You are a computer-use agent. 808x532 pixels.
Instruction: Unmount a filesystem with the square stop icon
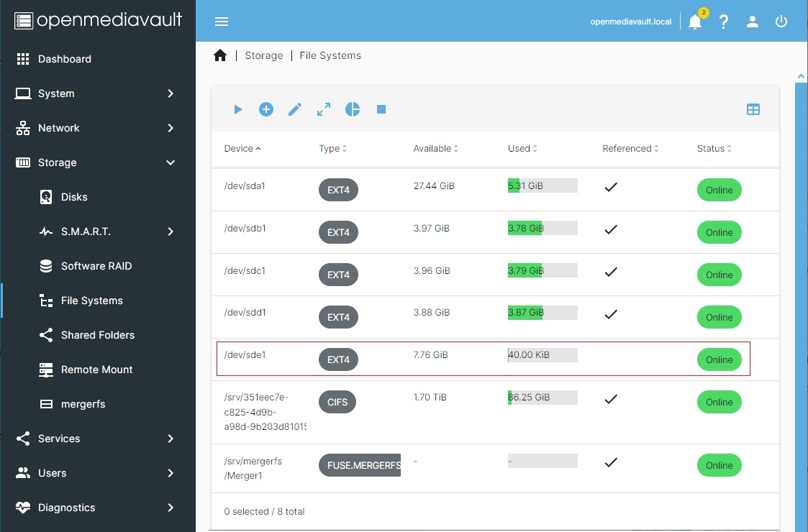pyautogui.click(x=381, y=109)
